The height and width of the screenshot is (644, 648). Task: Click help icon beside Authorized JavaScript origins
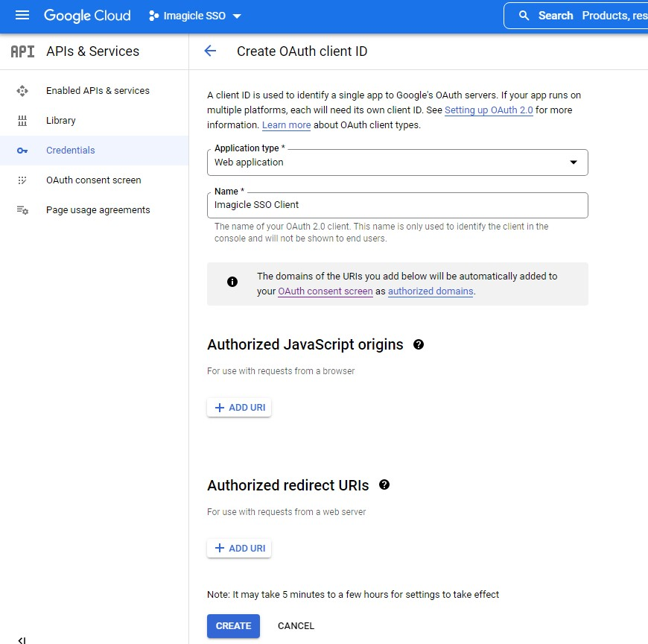tap(419, 344)
